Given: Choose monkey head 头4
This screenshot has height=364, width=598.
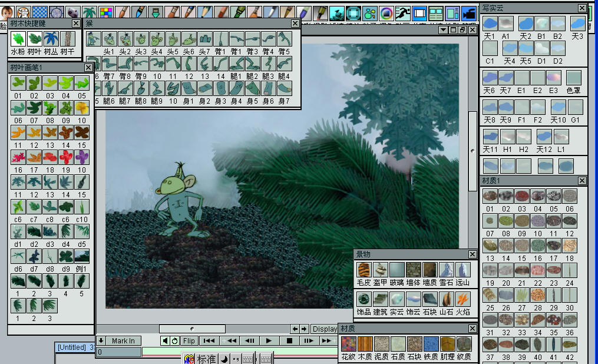Looking at the screenshot, I should [157, 39].
